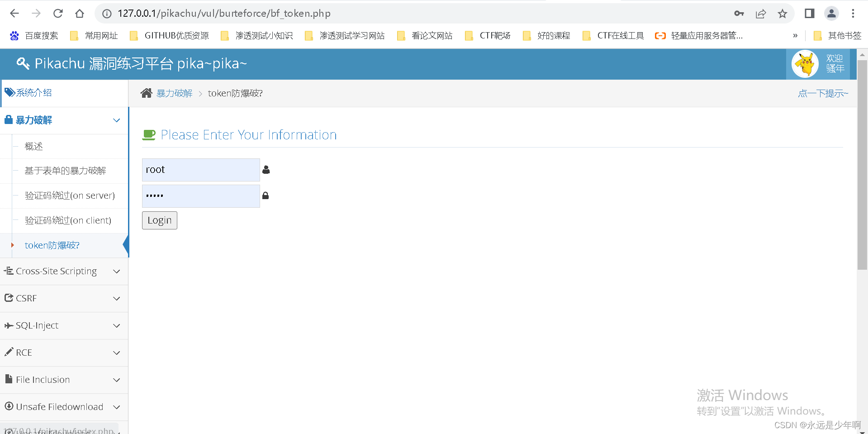Open the 看论文网站 bookmark folder
Image resolution: width=868 pixels, height=434 pixels.
tap(425, 36)
